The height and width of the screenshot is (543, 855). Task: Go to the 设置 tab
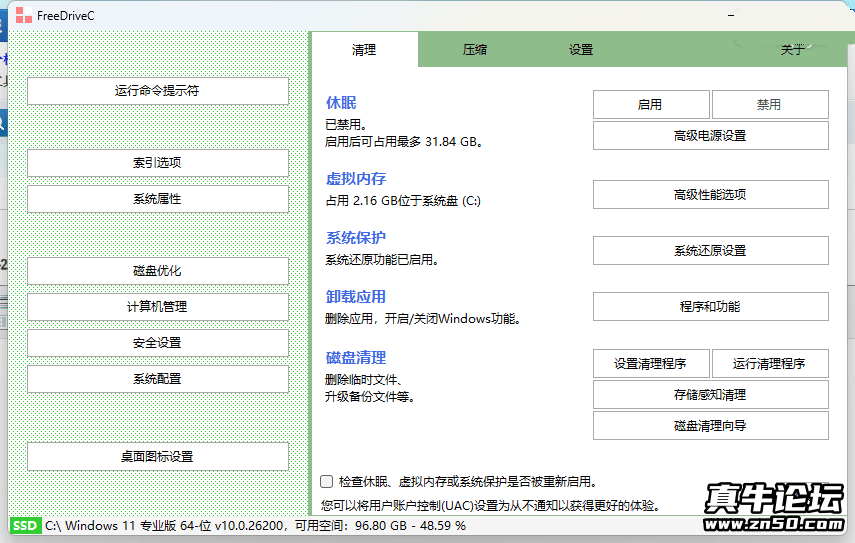pyautogui.click(x=581, y=50)
